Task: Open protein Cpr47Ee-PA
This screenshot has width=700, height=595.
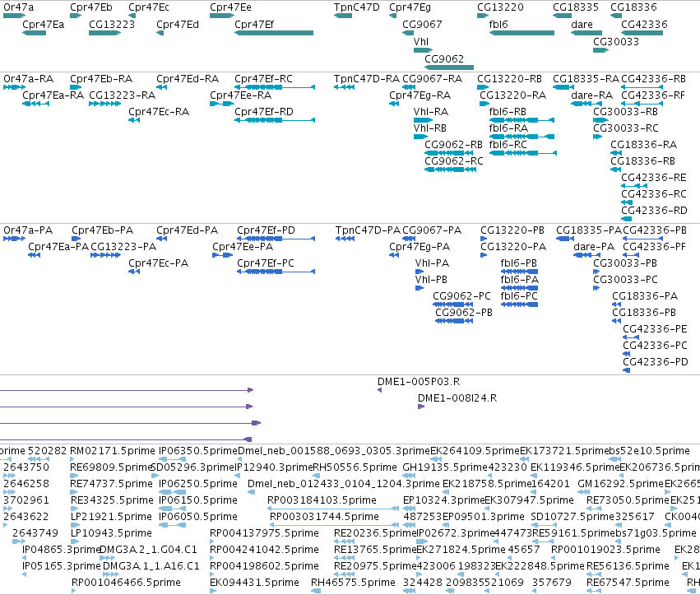Action: (222, 255)
